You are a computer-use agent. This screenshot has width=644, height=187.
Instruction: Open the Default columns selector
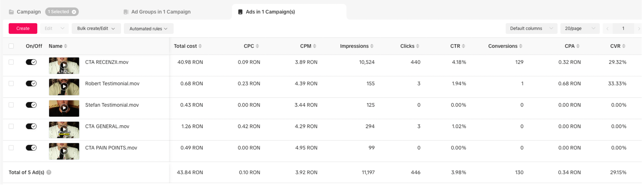point(531,28)
